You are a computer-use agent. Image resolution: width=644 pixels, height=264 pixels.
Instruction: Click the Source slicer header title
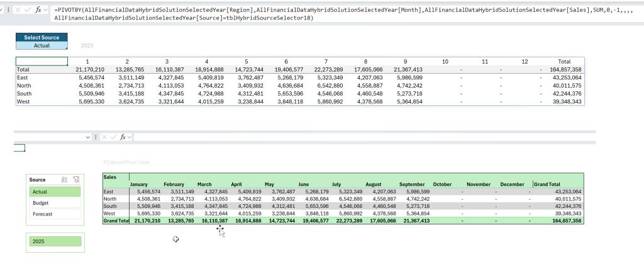37,180
